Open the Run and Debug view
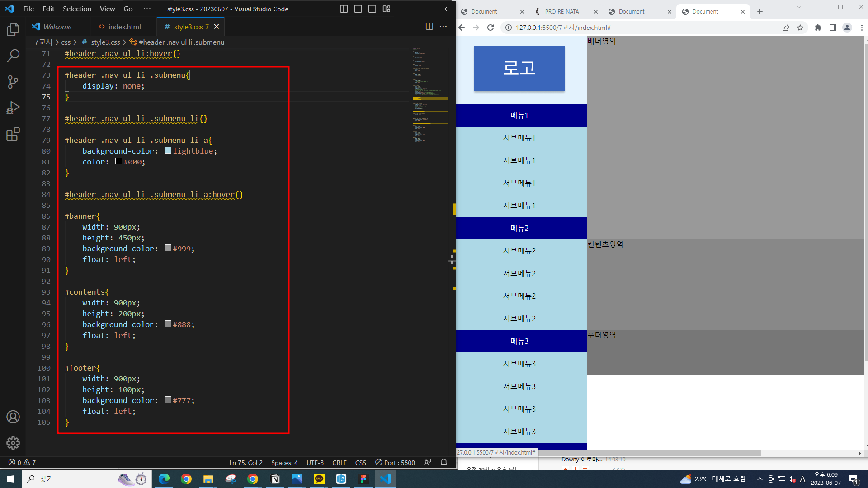Screen dimensions: 868x488 (13, 108)
